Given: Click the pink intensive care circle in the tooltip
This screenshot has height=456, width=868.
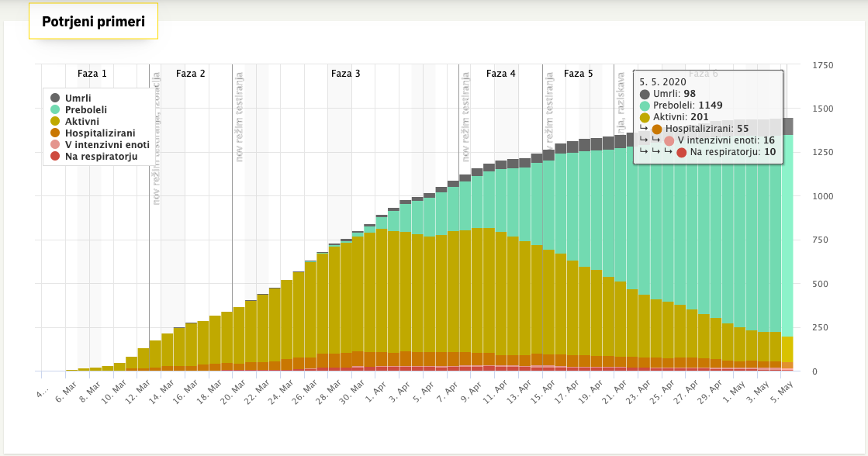Looking at the screenshot, I should coord(669,141).
